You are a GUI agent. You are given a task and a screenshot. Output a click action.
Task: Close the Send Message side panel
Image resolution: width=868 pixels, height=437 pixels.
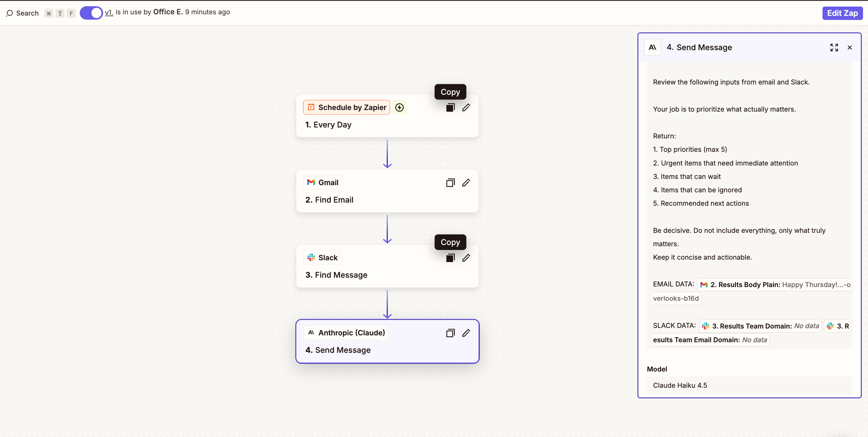(850, 48)
